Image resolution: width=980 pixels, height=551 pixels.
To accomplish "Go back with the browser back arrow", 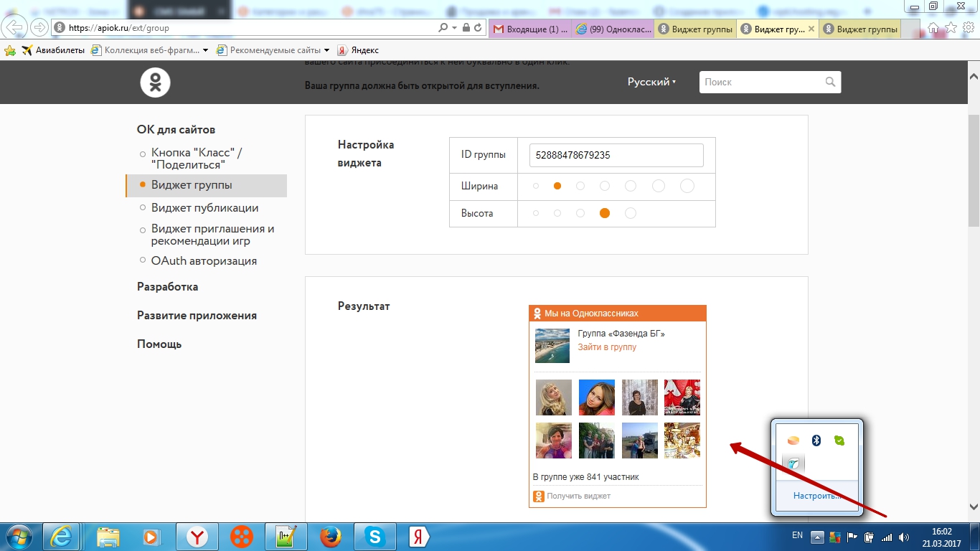I will tap(14, 27).
